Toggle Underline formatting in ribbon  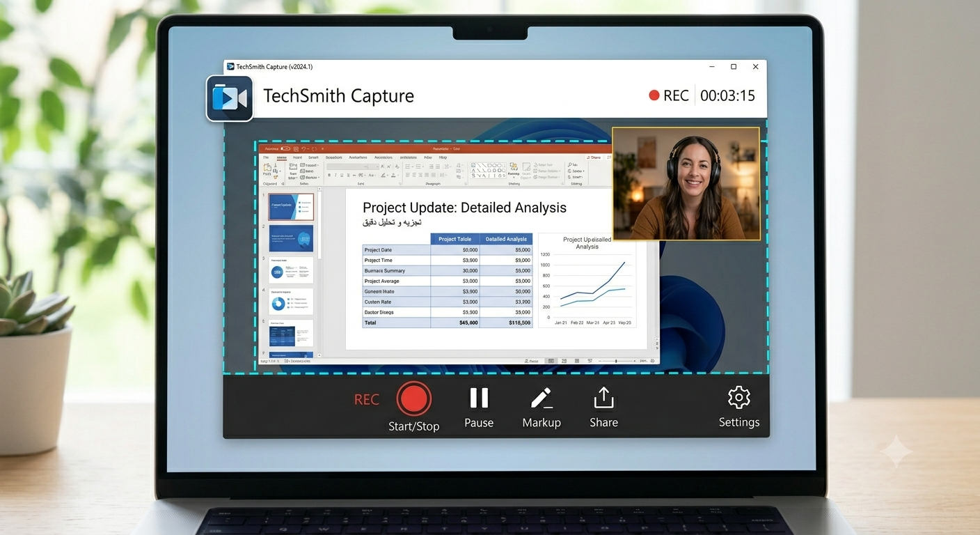pyautogui.click(x=342, y=175)
